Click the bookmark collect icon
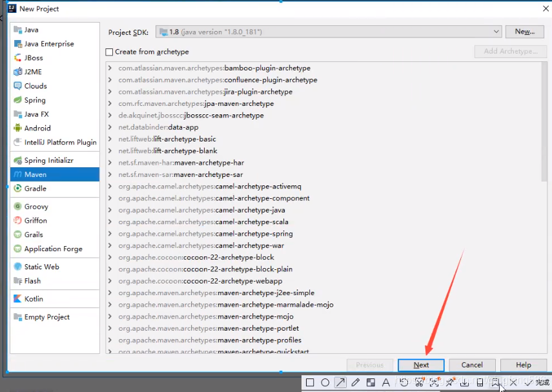Screen dimensions: 552x392 click(495, 382)
